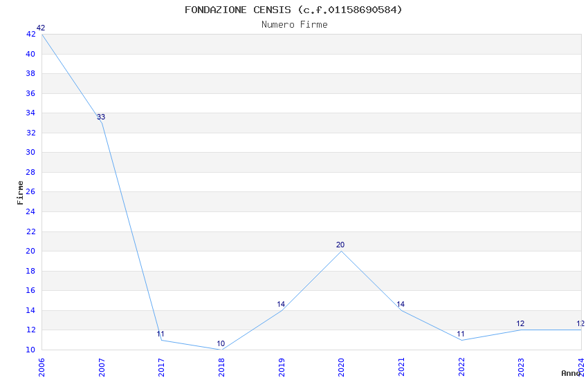Screen dimensions: 588x380
Task: Click the line peak point at 2020
Action: (x=341, y=251)
